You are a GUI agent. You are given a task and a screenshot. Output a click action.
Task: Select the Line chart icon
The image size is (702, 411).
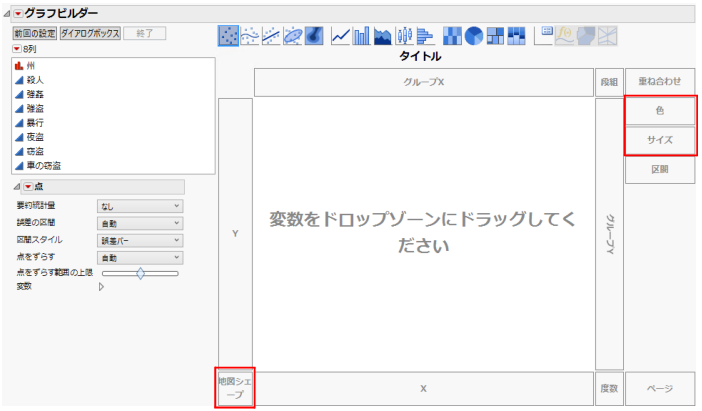[x=341, y=36]
